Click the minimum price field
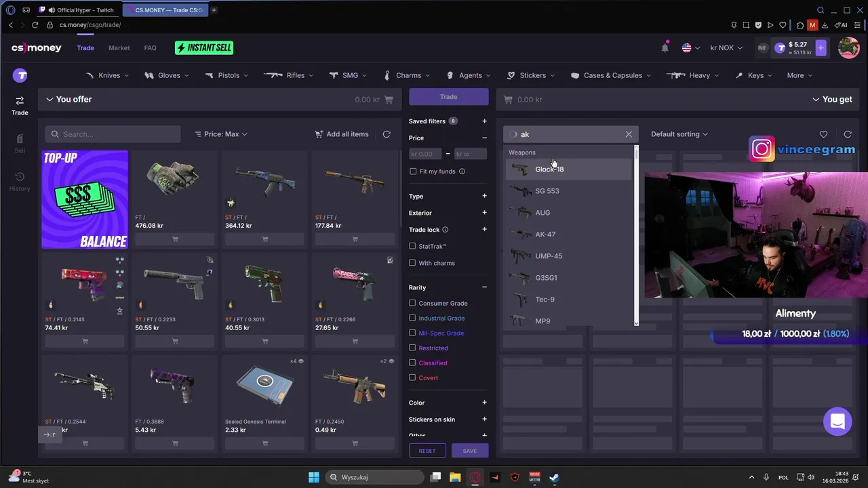868x488 pixels. click(x=427, y=154)
